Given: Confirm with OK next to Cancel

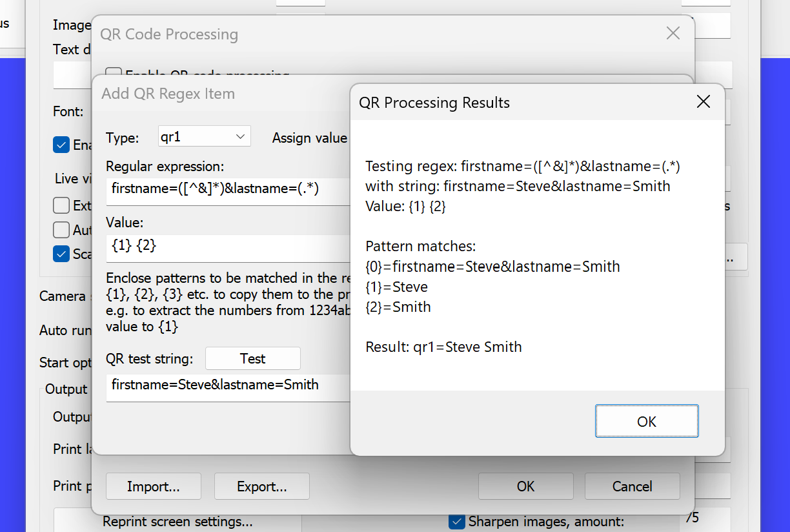Looking at the screenshot, I should click(x=525, y=486).
